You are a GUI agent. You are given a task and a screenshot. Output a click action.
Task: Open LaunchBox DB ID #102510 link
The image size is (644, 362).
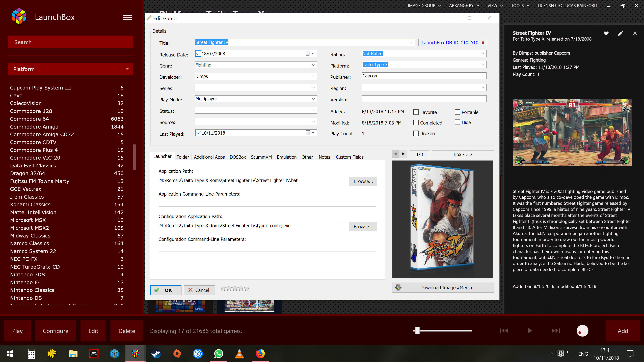(x=450, y=42)
